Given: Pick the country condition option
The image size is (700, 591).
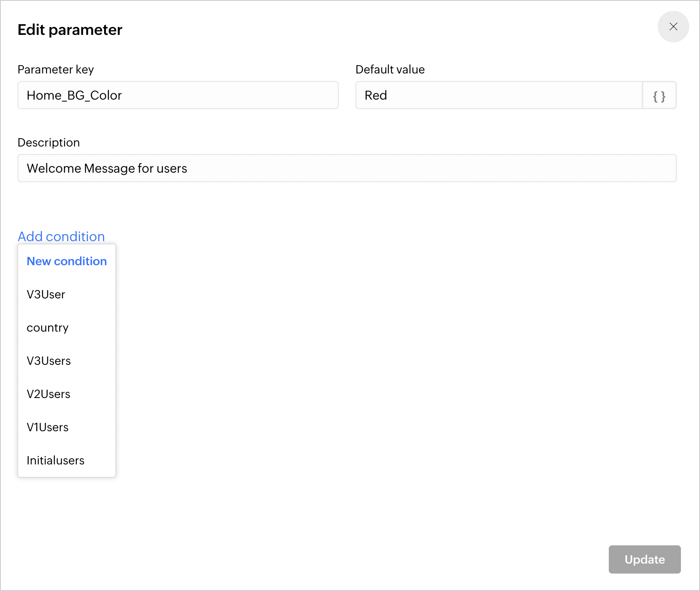Looking at the screenshot, I should tap(48, 327).
